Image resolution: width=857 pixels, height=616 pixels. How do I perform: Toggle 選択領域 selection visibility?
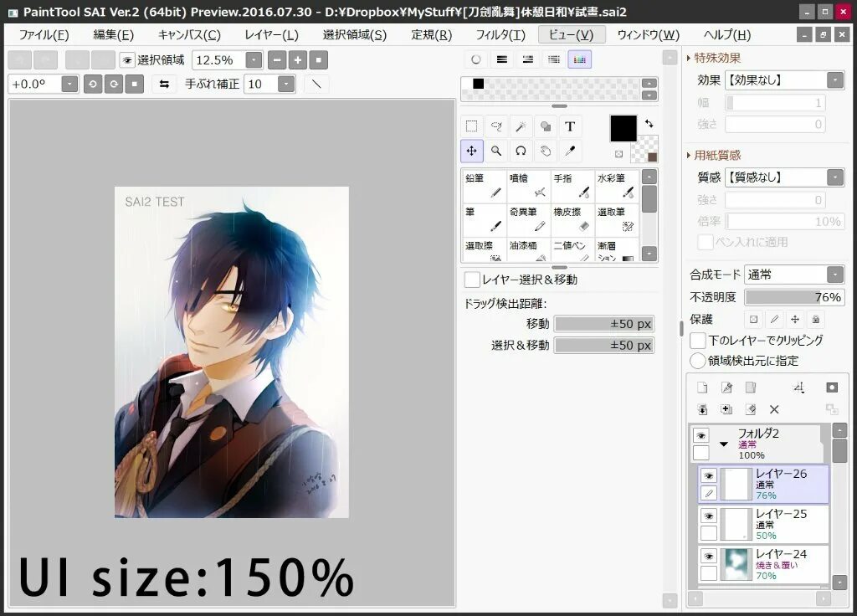127,60
